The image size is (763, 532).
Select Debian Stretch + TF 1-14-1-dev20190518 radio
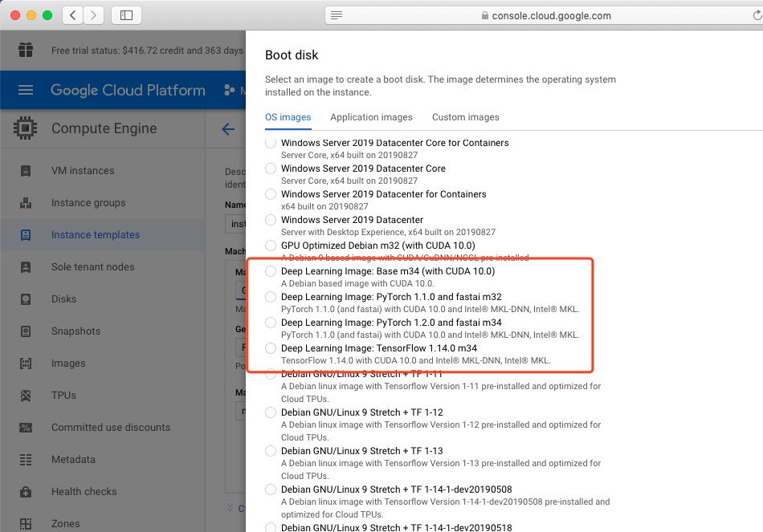pyautogui.click(x=271, y=528)
